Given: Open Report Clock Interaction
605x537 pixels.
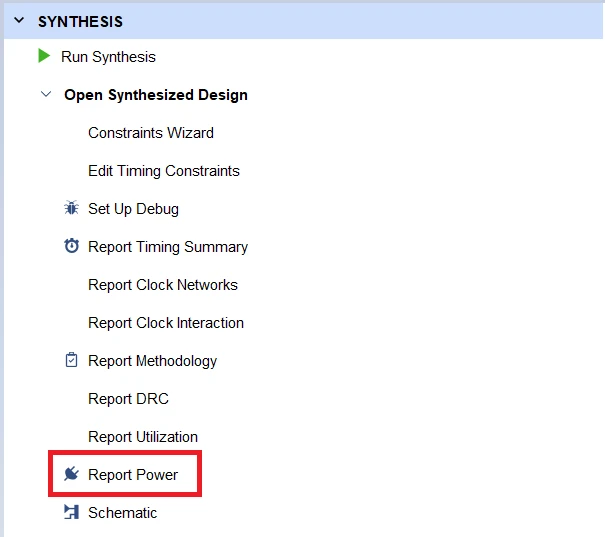Looking at the screenshot, I should (166, 323).
